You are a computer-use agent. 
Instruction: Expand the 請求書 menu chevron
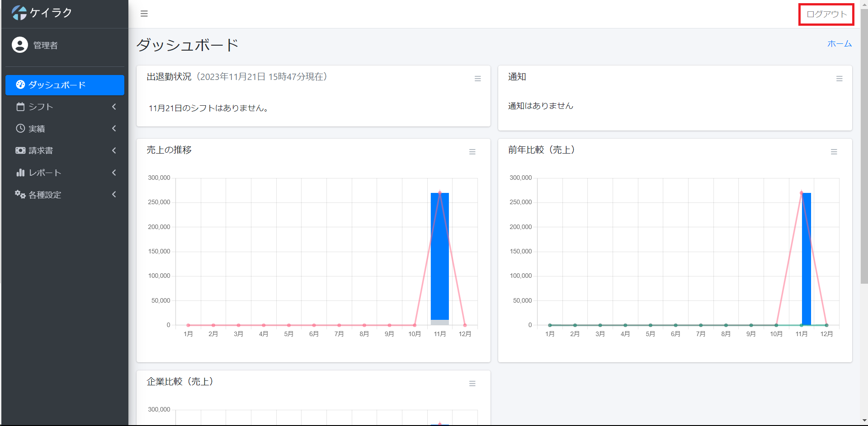[114, 150]
